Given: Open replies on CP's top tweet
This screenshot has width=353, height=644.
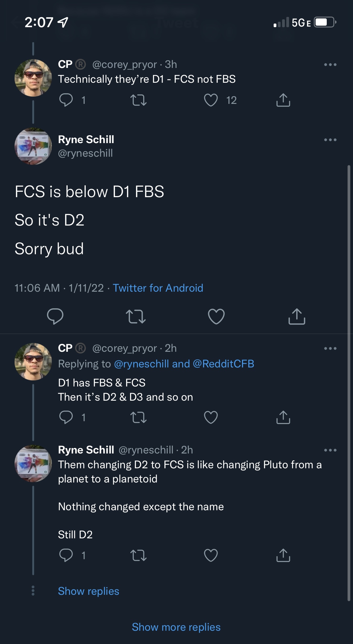Looking at the screenshot, I should [x=66, y=100].
